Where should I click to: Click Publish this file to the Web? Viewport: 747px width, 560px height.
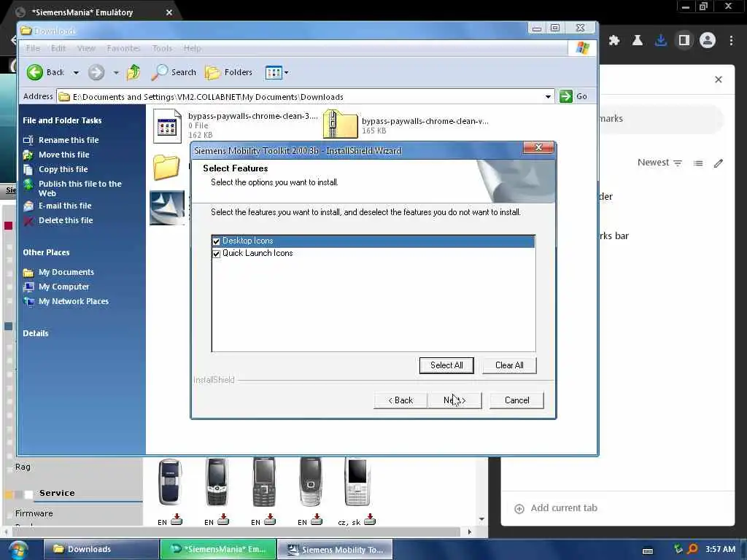point(80,189)
